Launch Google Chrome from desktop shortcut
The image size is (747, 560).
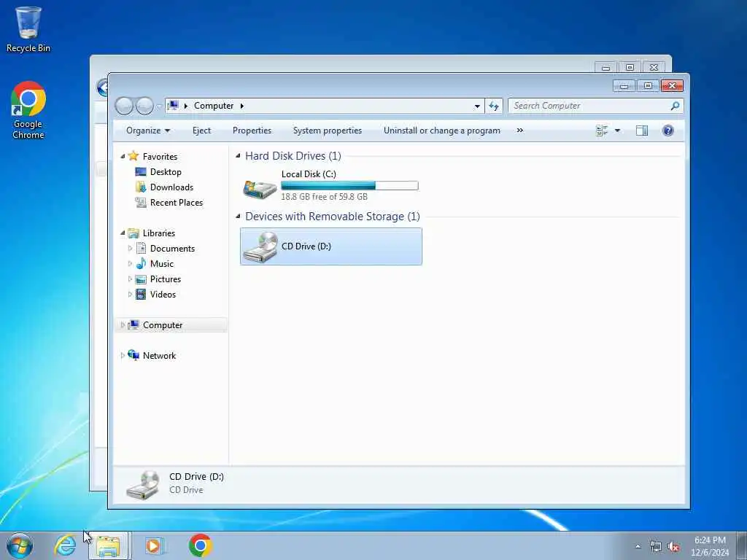point(28,110)
